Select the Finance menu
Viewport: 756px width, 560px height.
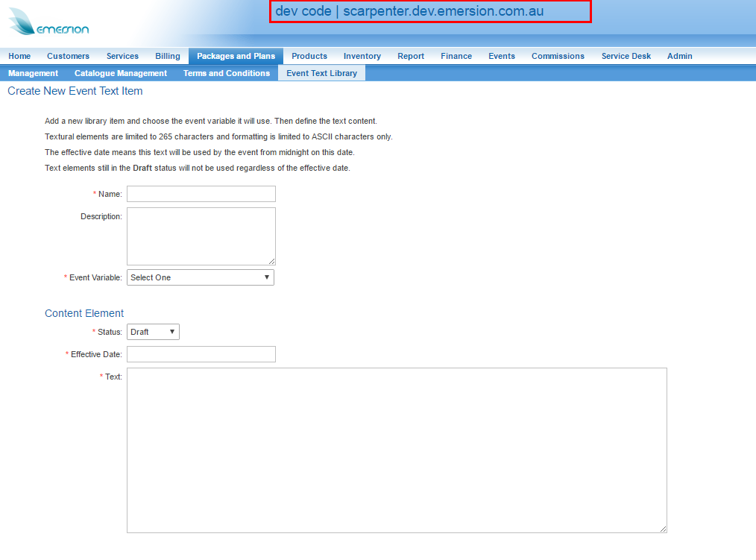point(456,56)
